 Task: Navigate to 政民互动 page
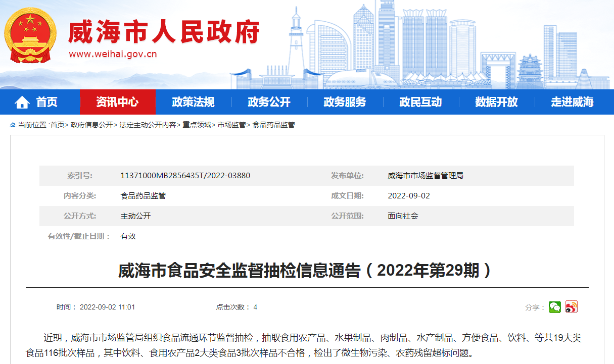click(420, 102)
